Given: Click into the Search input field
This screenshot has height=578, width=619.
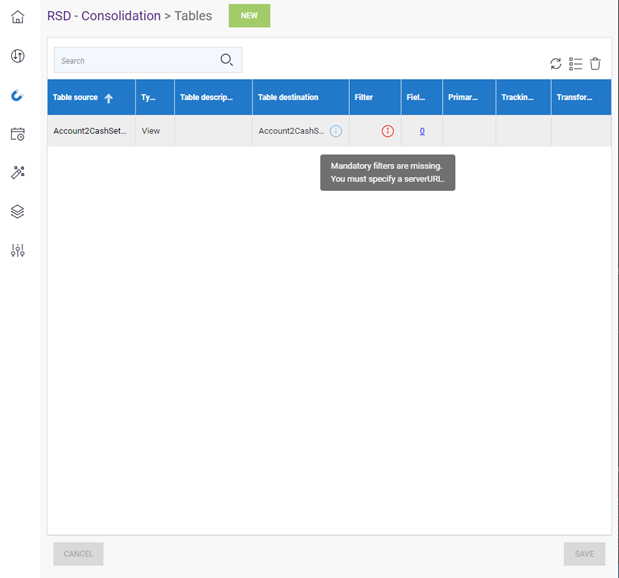Looking at the screenshot, I should click(135, 61).
